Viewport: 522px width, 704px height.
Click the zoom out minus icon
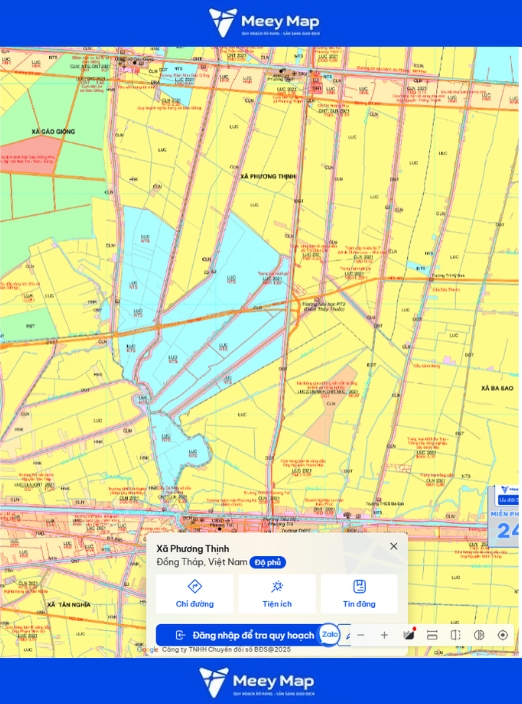[x=360, y=635]
